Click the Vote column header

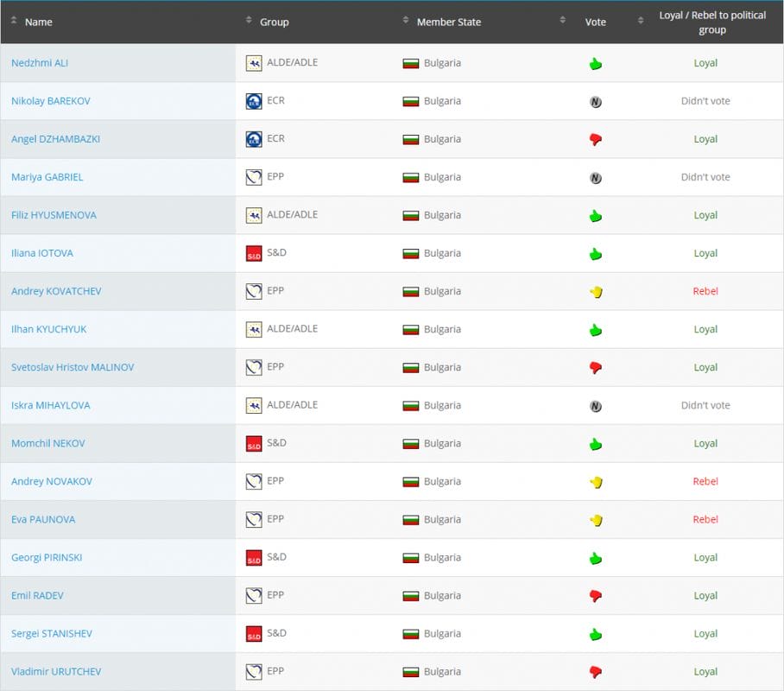(595, 22)
